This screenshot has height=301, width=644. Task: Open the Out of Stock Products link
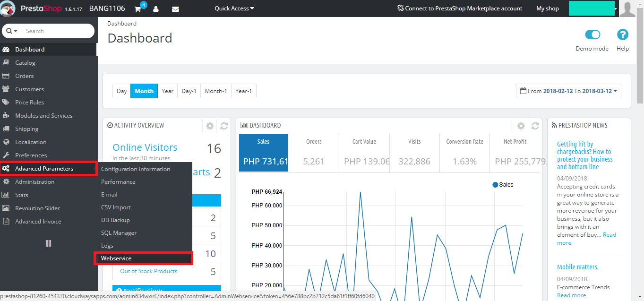click(149, 271)
